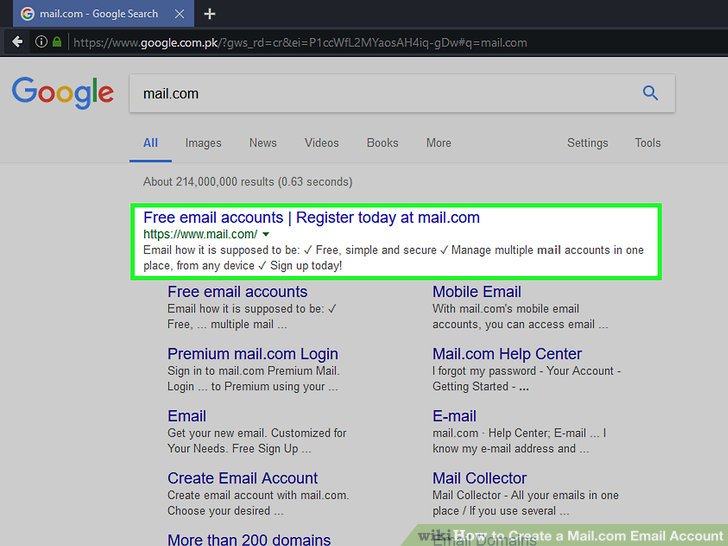Click the Google favicon in the tab
728x546 pixels.
click(27, 14)
